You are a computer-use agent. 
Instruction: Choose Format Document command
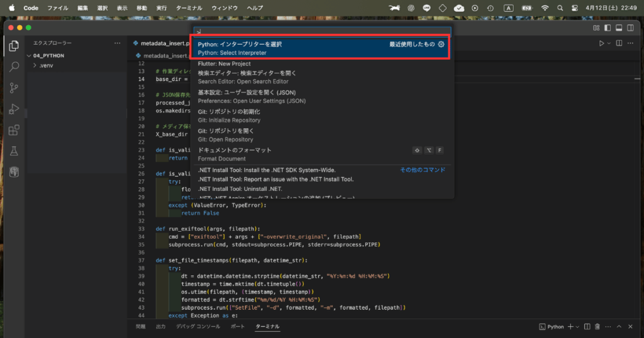coord(323,154)
